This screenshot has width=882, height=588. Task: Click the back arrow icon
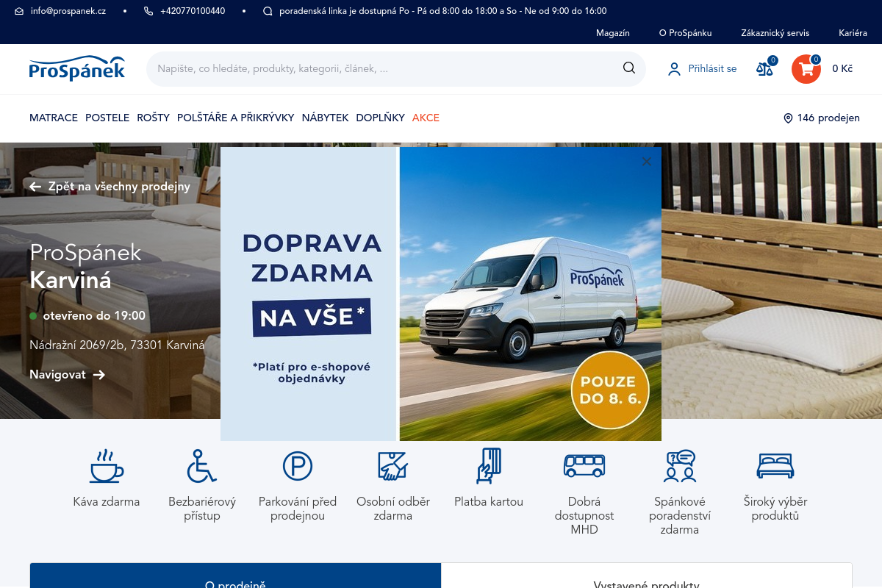pyautogui.click(x=35, y=187)
